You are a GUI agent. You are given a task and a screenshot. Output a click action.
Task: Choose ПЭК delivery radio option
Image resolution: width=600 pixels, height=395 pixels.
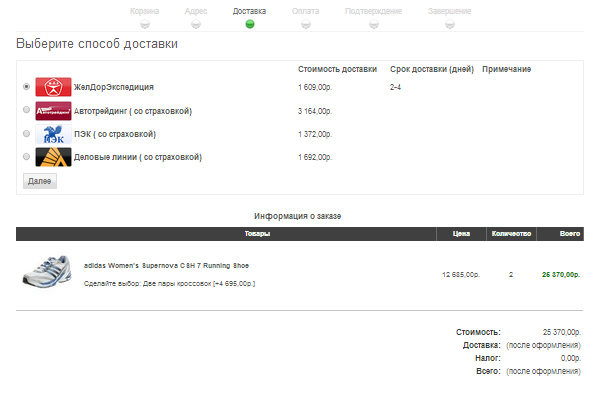click(x=26, y=133)
